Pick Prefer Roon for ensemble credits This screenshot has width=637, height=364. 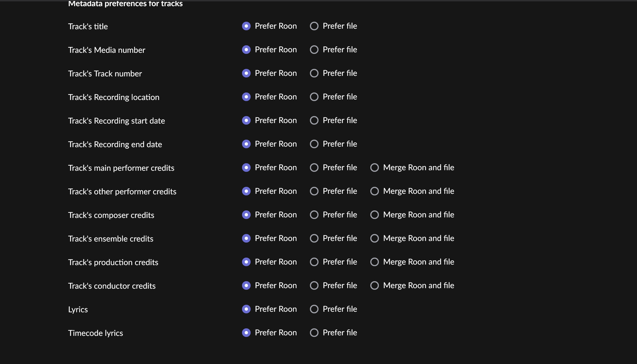click(x=246, y=238)
